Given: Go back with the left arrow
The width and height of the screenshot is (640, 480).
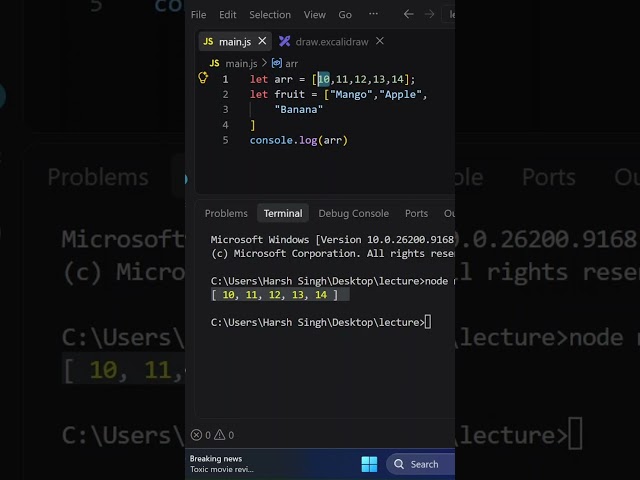Looking at the screenshot, I should pos(408,14).
